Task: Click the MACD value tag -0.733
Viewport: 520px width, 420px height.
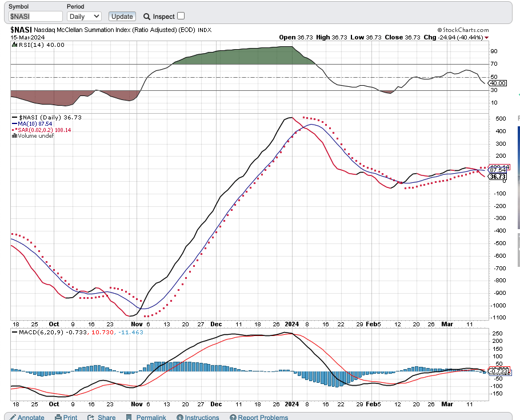Action: [498, 371]
